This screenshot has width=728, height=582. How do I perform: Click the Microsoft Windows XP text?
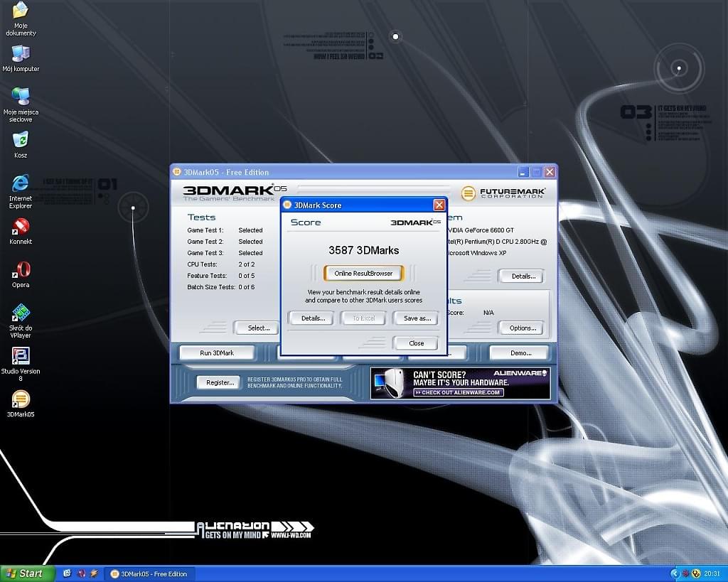coord(477,253)
